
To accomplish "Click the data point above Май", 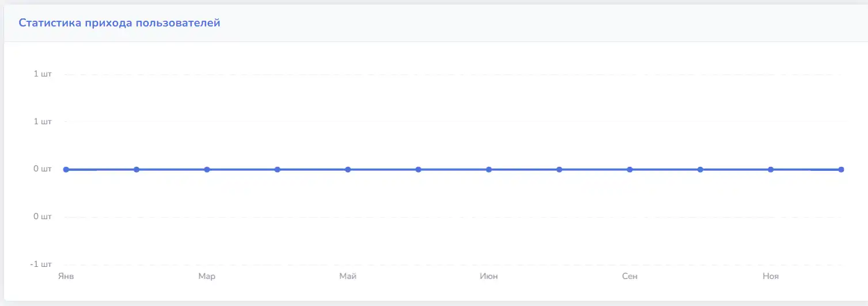I will pyautogui.click(x=348, y=170).
